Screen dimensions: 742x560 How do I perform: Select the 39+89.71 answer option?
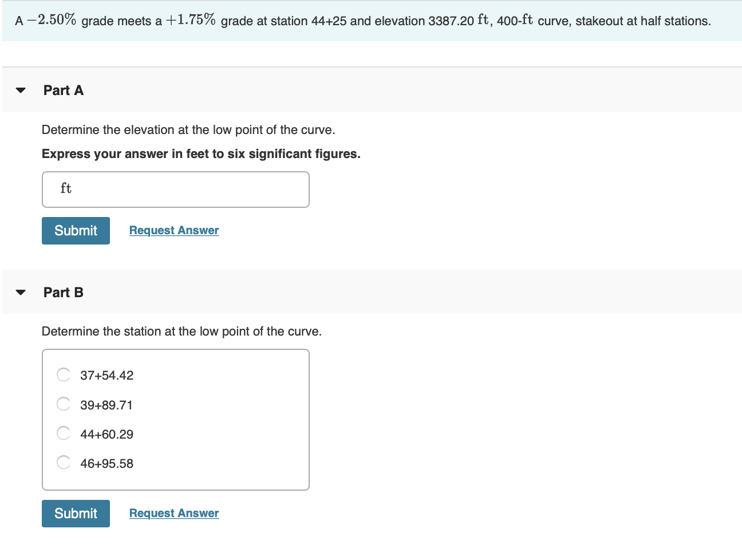(x=63, y=404)
